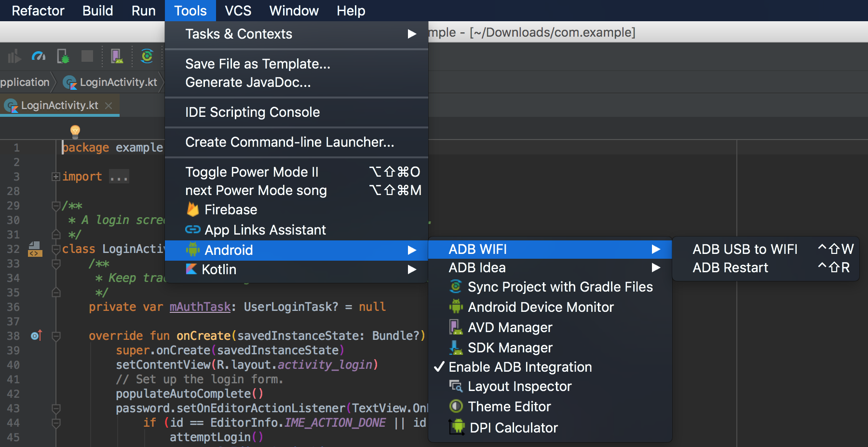Expand the ADB Idea submenu arrow
The height and width of the screenshot is (447, 868).
656,267
